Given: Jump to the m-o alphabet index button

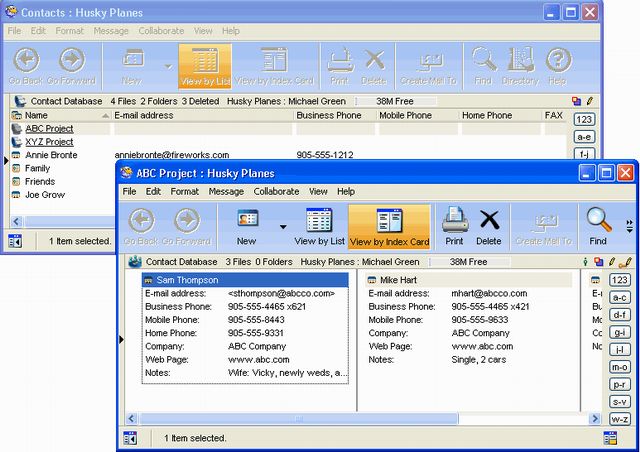Looking at the screenshot, I should click(620, 367).
